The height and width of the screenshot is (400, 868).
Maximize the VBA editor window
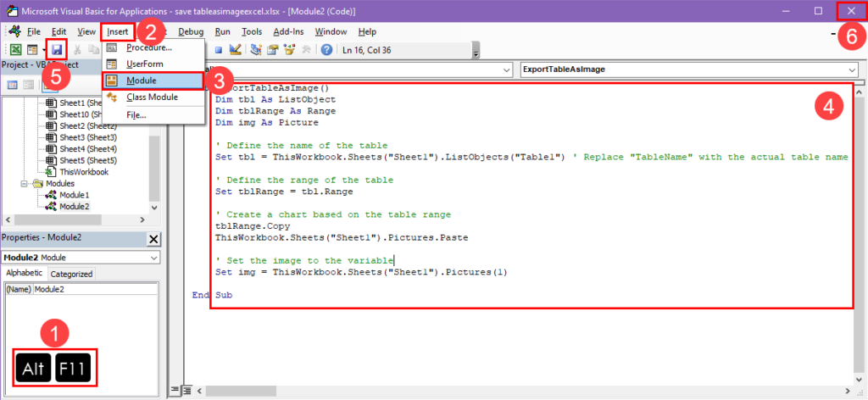(818, 11)
